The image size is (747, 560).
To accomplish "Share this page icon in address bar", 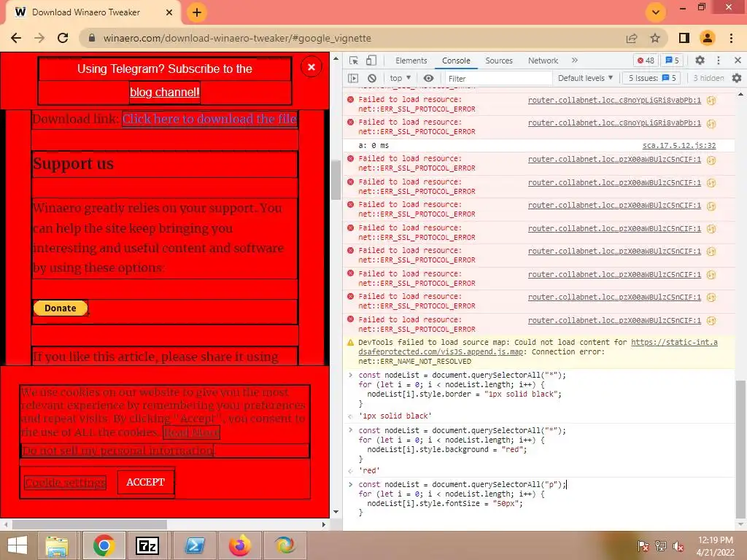I will (632, 38).
